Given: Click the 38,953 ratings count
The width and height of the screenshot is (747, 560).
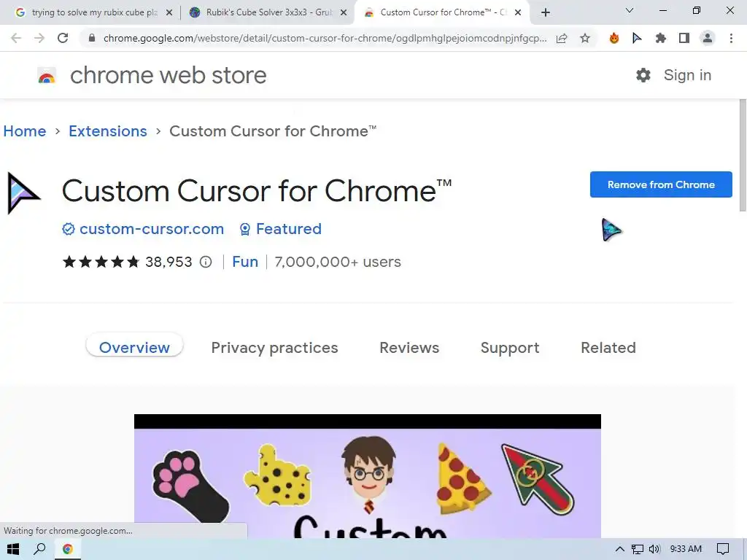Looking at the screenshot, I should (x=169, y=262).
